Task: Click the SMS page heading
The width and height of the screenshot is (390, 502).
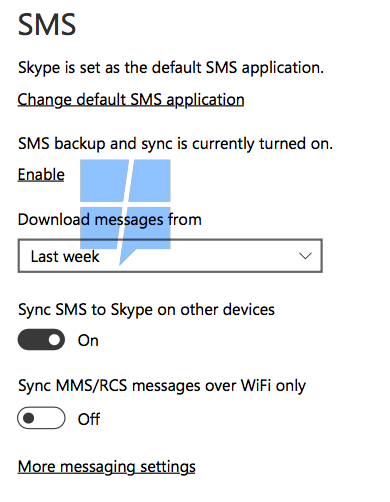Action: (47, 24)
